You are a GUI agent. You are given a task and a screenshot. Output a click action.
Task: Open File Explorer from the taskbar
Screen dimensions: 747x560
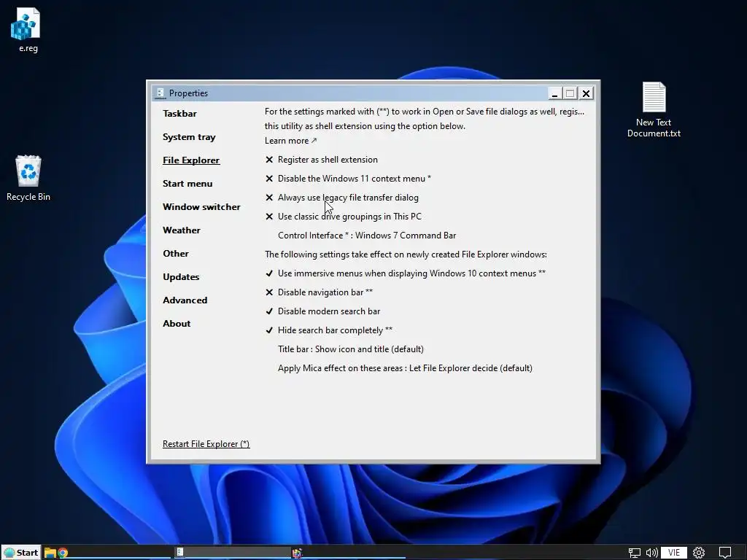click(x=50, y=553)
